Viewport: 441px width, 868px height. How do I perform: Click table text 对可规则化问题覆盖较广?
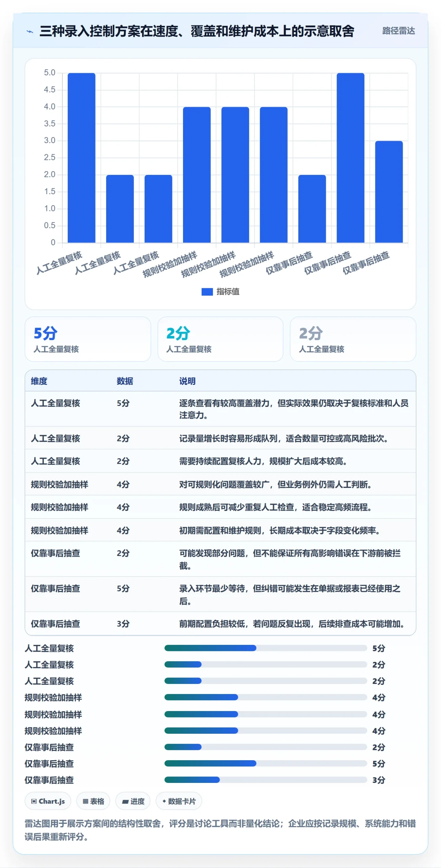point(224,484)
